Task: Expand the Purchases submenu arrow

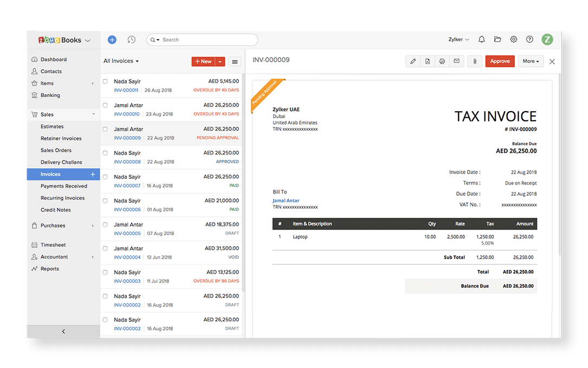Action: [x=93, y=225]
